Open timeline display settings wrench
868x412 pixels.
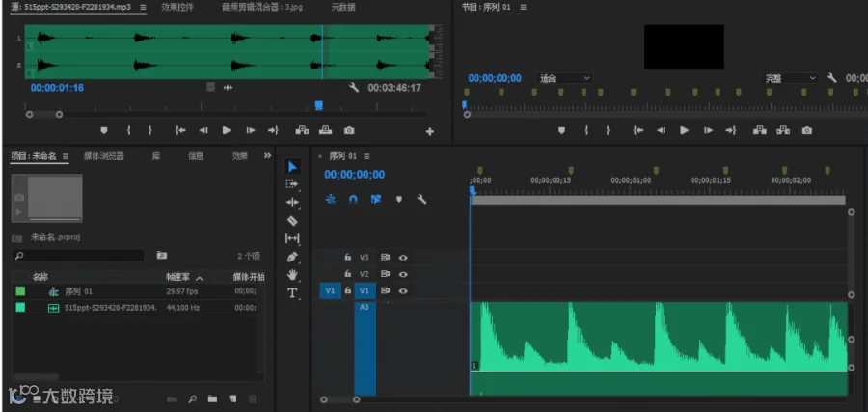coord(421,200)
